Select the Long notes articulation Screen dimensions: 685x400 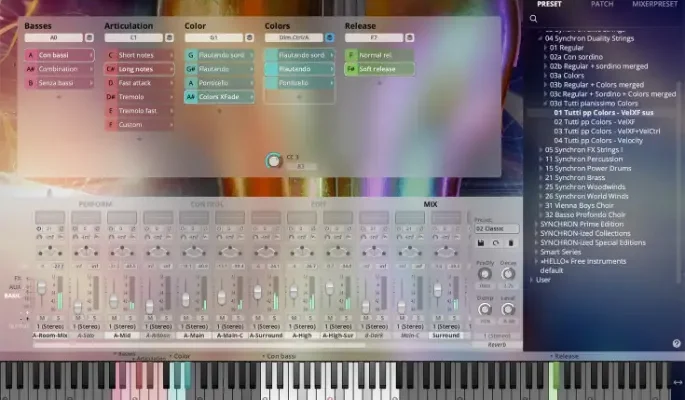(139, 69)
